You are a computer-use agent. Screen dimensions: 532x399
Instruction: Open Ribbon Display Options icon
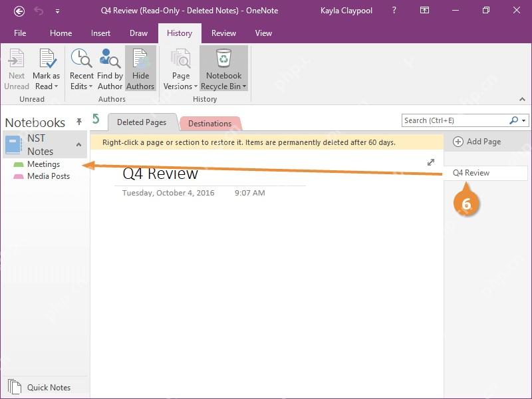click(x=424, y=11)
